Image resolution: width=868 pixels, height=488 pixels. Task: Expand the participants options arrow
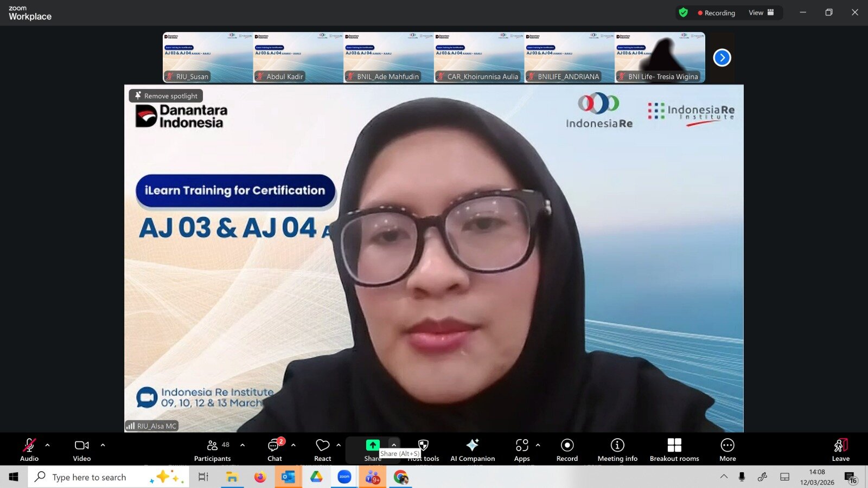[x=242, y=445]
